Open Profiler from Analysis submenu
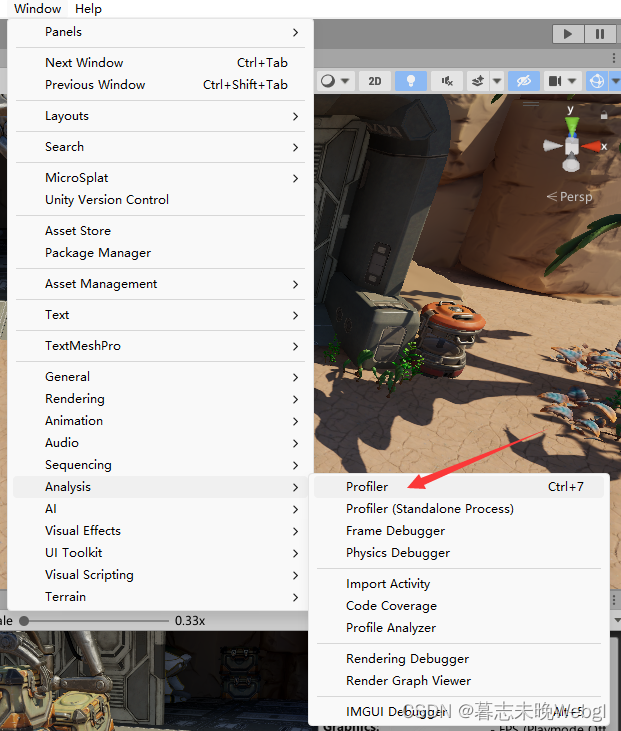 [459, 487]
